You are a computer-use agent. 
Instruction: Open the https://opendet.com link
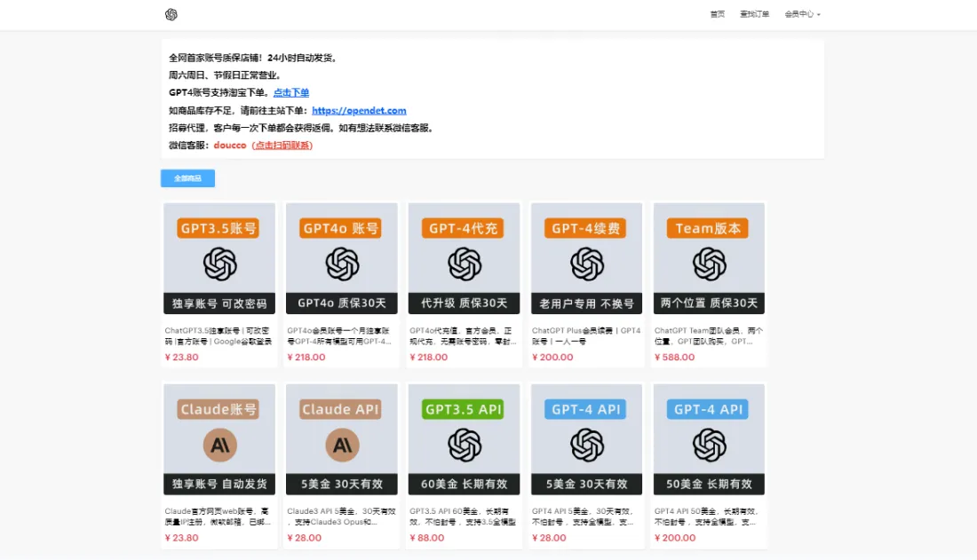[359, 110]
